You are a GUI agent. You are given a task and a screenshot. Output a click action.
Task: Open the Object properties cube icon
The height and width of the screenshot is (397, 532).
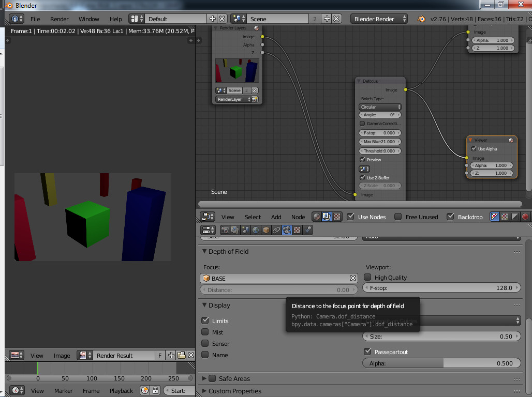266,230
